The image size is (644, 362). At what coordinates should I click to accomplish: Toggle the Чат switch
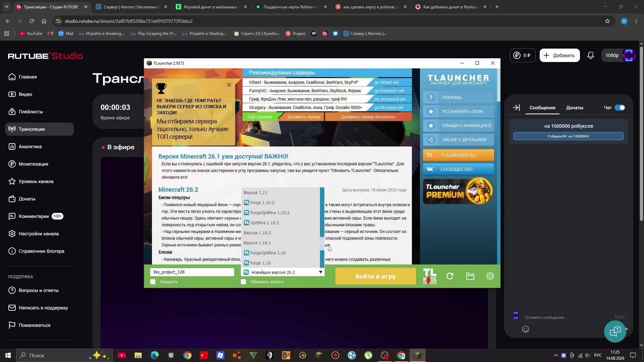pos(620,108)
